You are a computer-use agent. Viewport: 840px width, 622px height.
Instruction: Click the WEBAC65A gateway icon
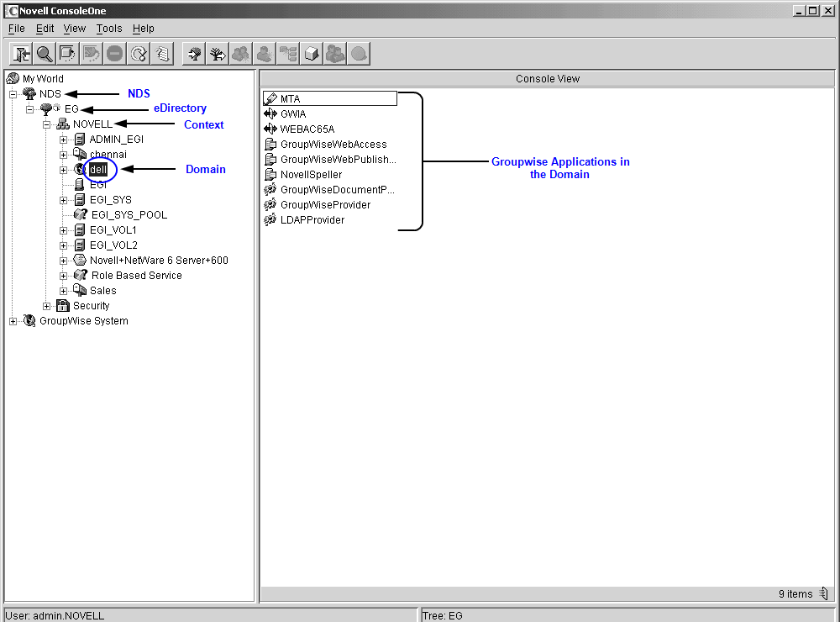tap(270, 129)
